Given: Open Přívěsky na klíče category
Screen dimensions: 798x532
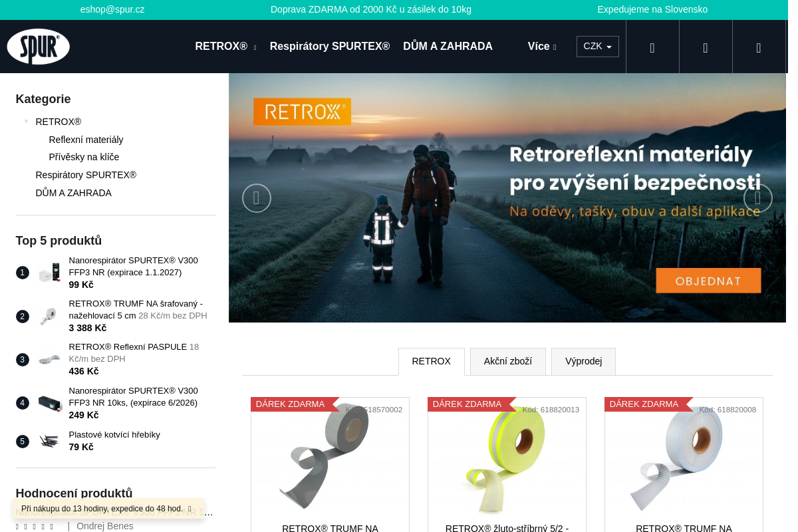Looking at the screenshot, I should [84, 157].
